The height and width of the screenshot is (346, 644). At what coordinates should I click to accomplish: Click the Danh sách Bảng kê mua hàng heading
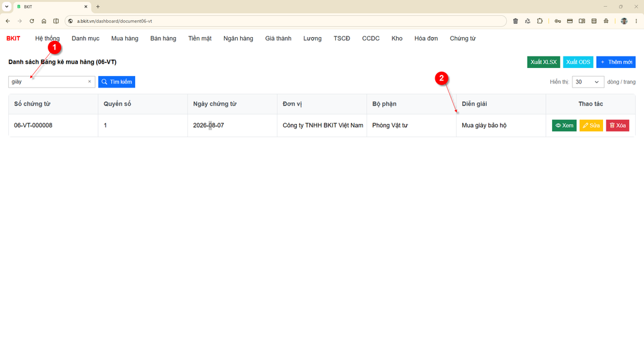(x=62, y=62)
